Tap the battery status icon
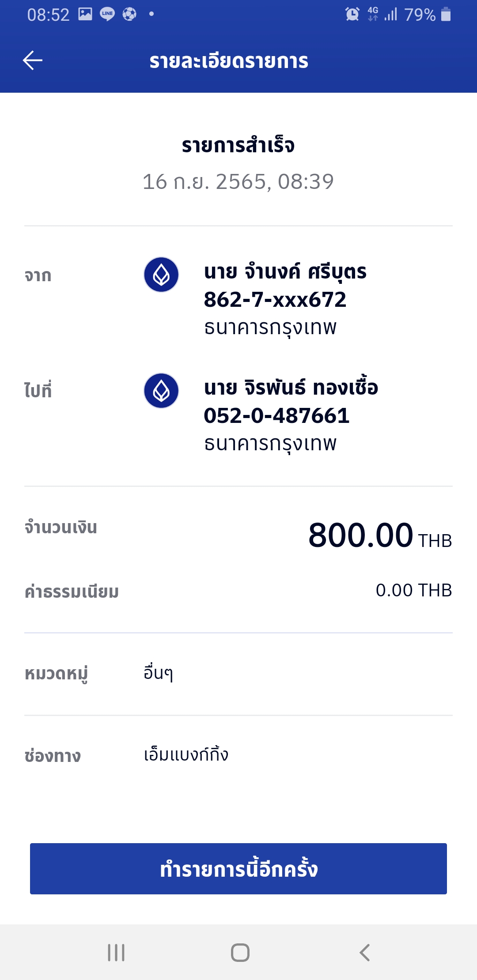Image resolution: width=477 pixels, height=980 pixels. pyautogui.click(x=446, y=14)
